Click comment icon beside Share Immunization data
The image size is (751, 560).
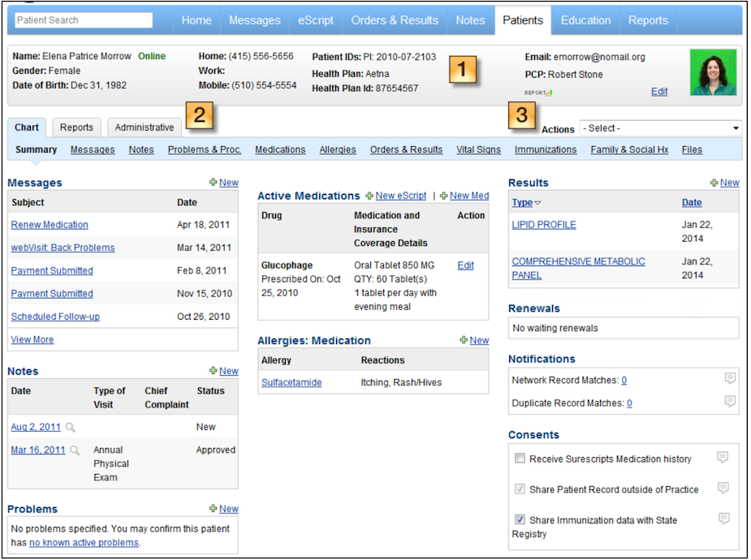coord(724,519)
